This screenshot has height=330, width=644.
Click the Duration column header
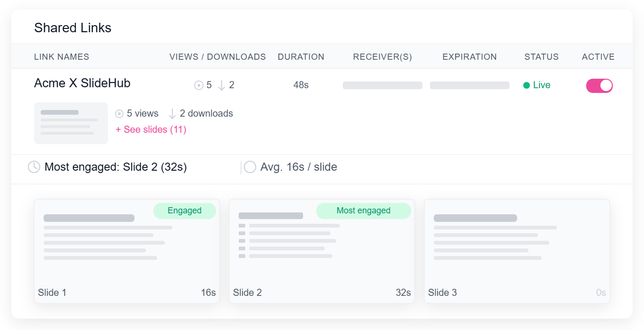pyautogui.click(x=301, y=57)
